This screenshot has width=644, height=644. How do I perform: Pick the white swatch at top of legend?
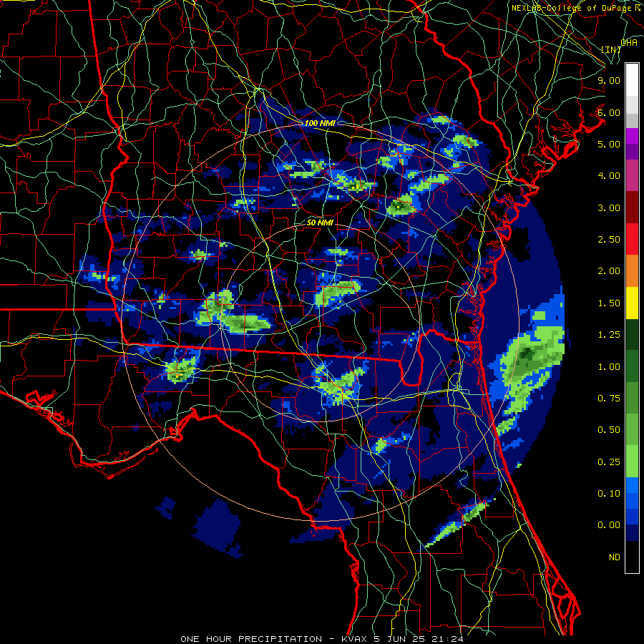click(632, 79)
